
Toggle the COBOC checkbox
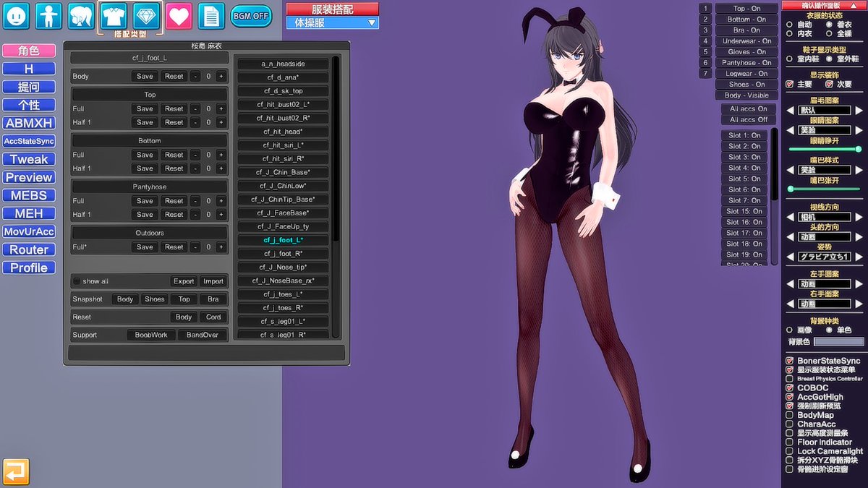pos(790,388)
